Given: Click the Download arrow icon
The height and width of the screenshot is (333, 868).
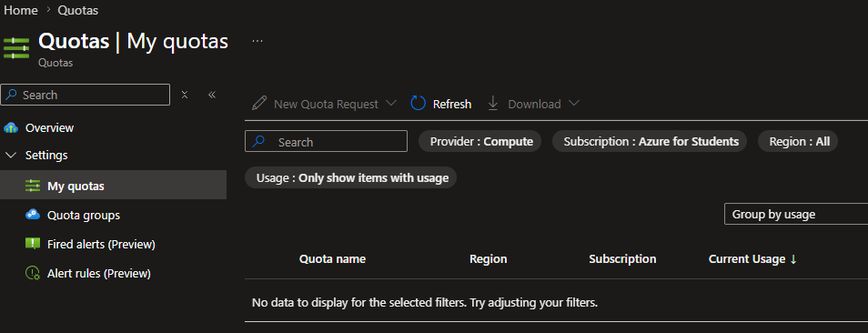Looking at the screenshot, I should click(492, 104).
